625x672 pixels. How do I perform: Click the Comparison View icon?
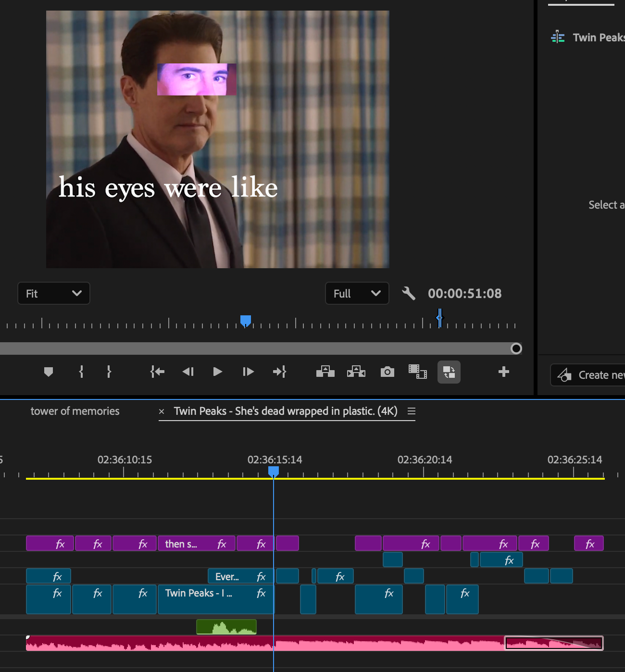pos(418,372)
